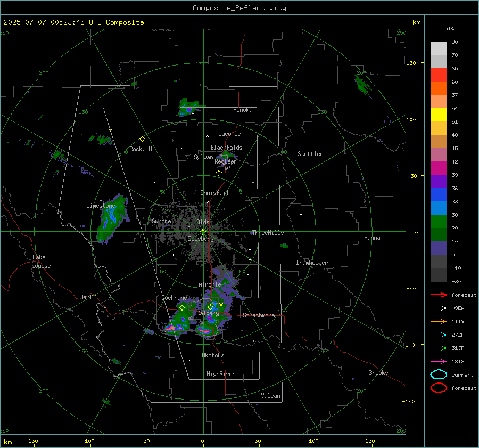The image size is (479, 448).
Task: Click the Olds label near center
Action: [x=203, y=222]
